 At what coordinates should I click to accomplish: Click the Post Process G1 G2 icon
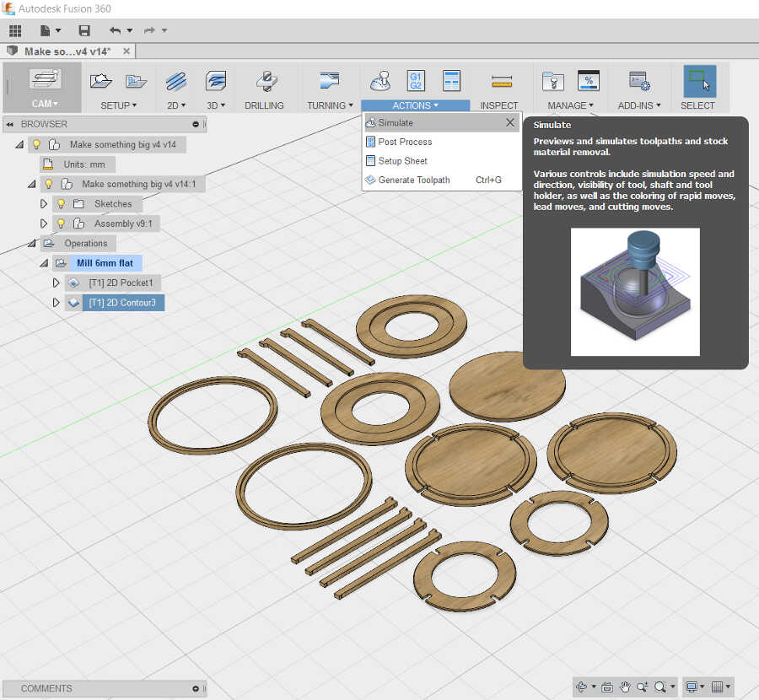click(416, 81)
